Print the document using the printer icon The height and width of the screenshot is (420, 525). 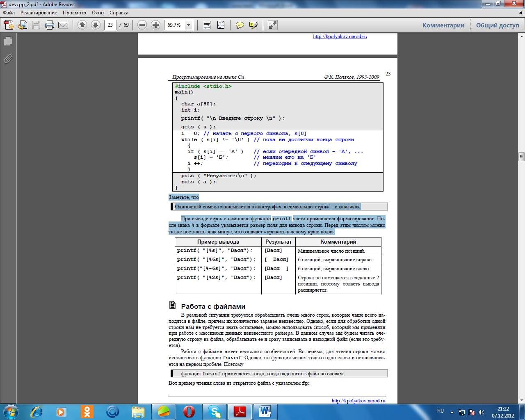(x=50, y=25)
